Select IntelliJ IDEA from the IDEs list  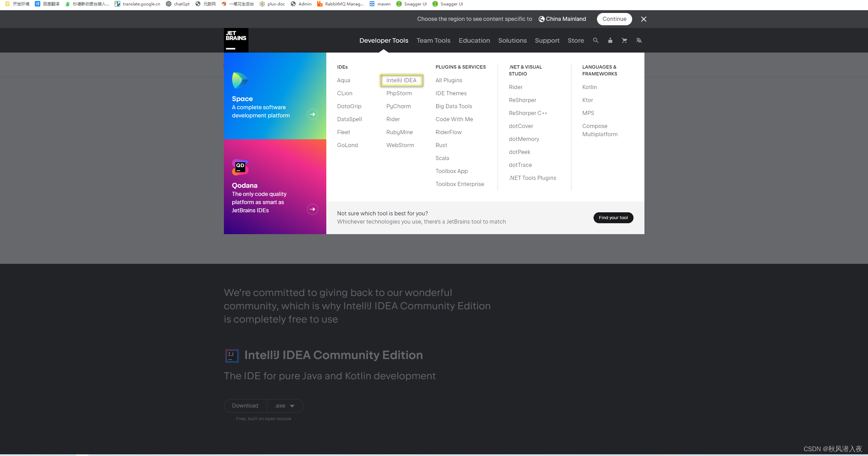401,80
